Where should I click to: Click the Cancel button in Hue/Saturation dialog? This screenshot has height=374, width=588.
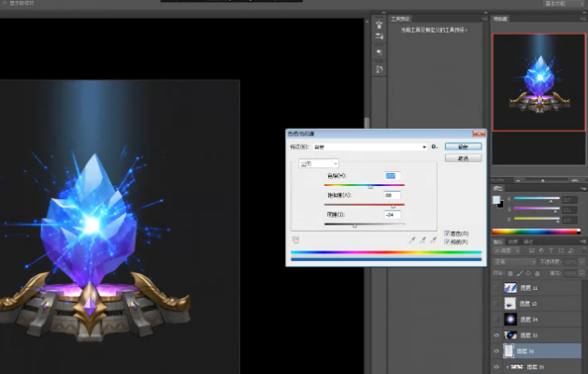(463, 158)
